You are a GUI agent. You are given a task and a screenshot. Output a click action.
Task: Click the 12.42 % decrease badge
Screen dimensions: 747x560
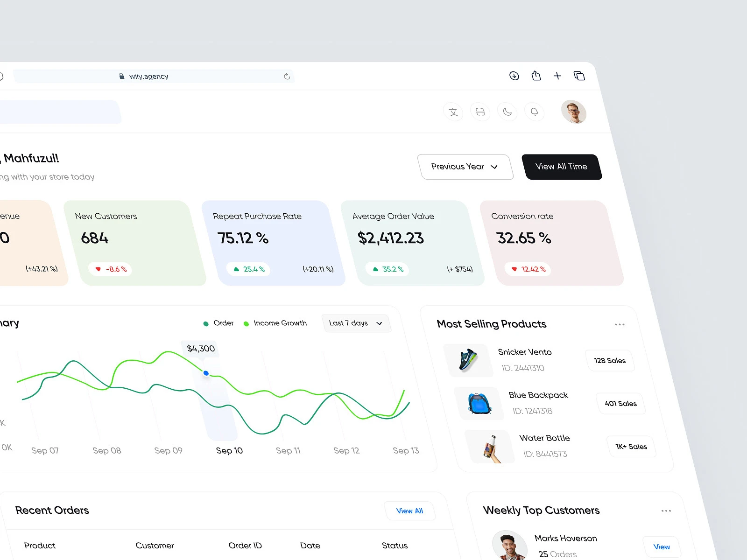point(529,269)
